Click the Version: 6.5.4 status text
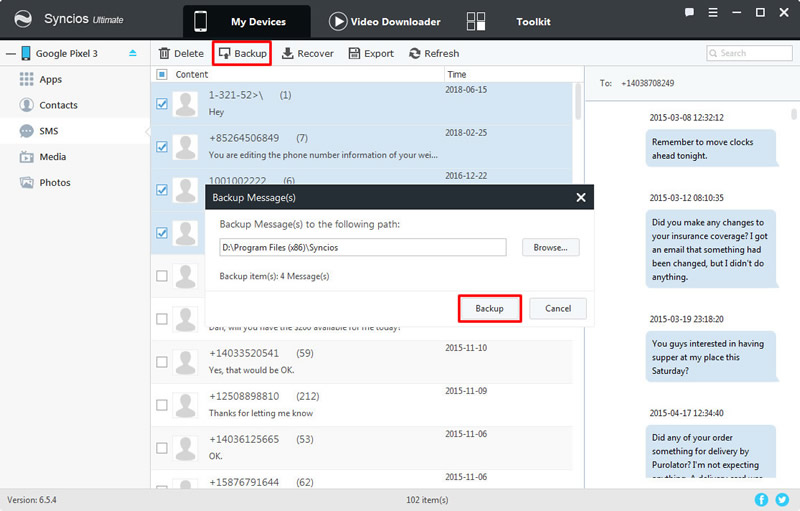This screenshot has height=511, width=800. click(x=32, y=500)
